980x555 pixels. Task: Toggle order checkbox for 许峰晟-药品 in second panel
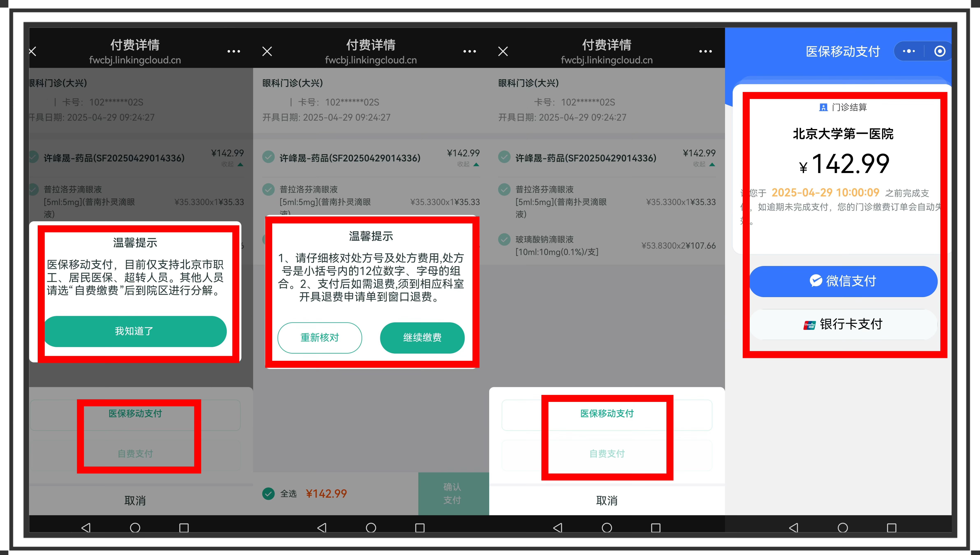[x=269, y=157]
